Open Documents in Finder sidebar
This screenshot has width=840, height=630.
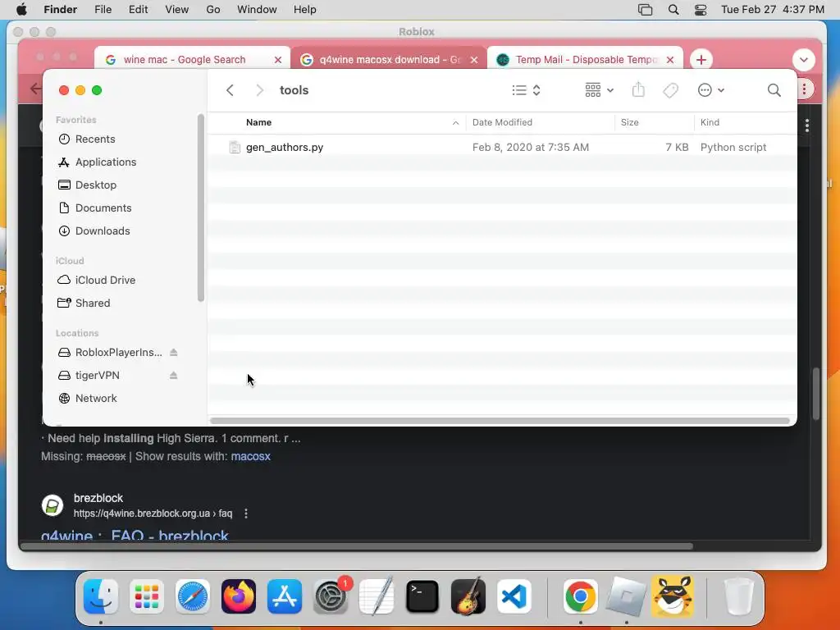pyautogui.click(x=103, y=208)
